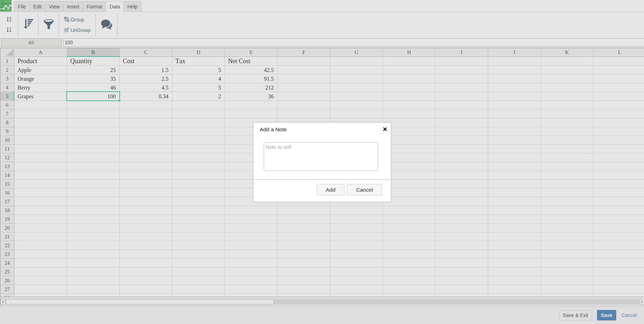Switch to the Insert tab
Viewport: 644px width, 324px height.
pyautogui.click(x=73, y=7)
